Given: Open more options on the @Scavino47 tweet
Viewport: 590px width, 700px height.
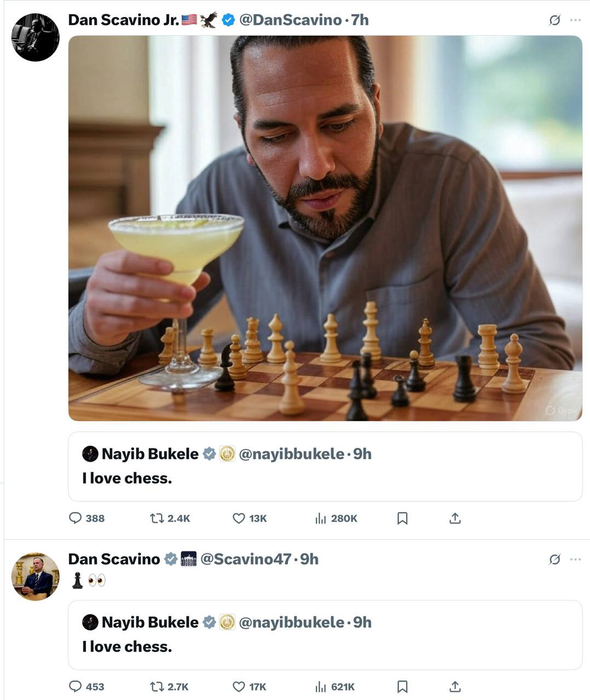Looking at the screenshot, I should point(575,559).
